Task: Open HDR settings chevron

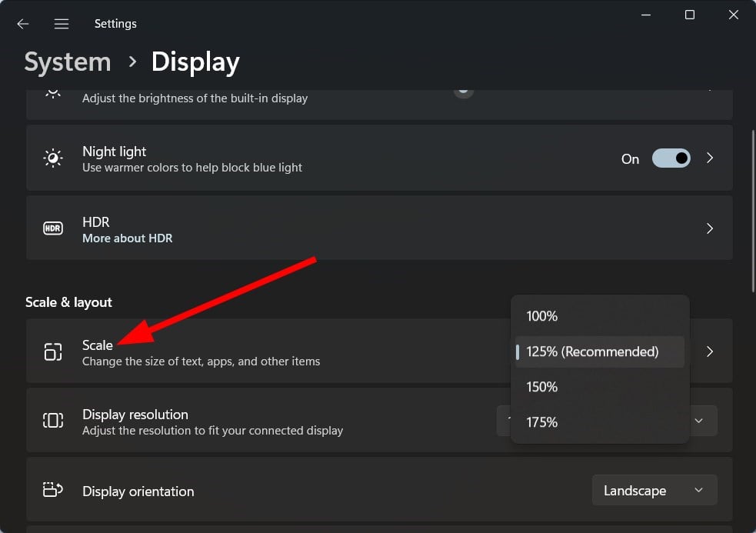Action: [x=709, y=228]
